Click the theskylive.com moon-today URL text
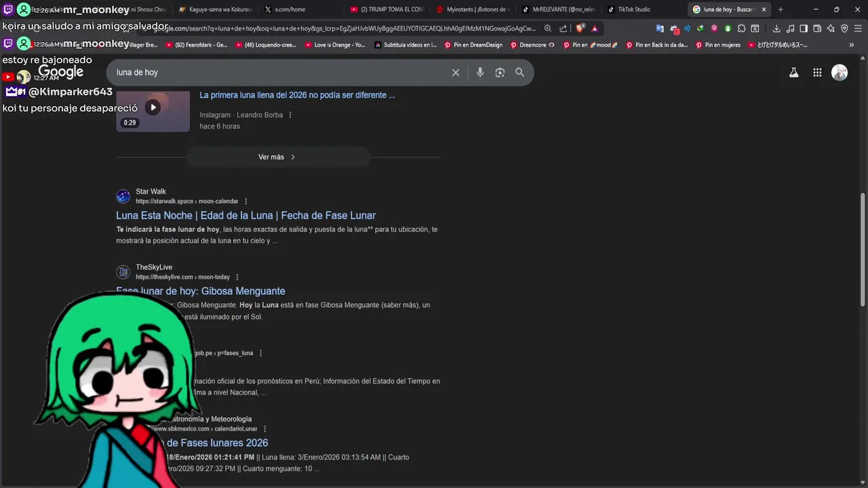Screen dimensions: 868x488 pos(182,277)
